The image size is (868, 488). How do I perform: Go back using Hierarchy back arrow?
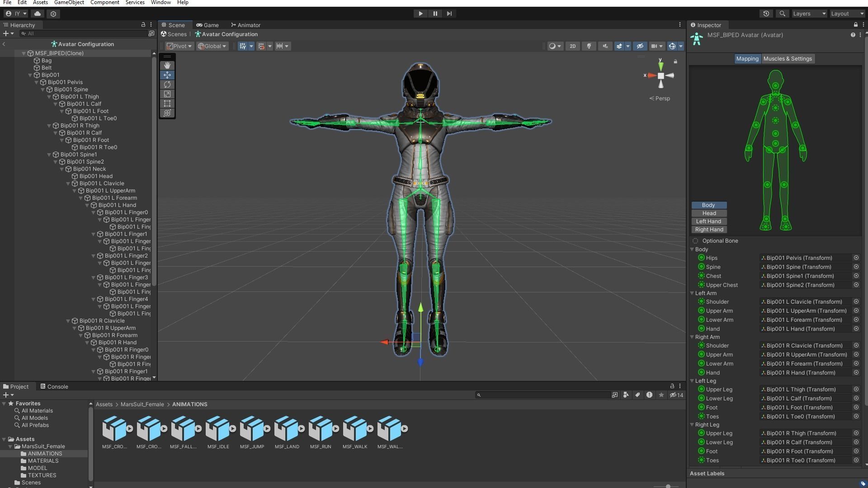[x=4, y=44]
